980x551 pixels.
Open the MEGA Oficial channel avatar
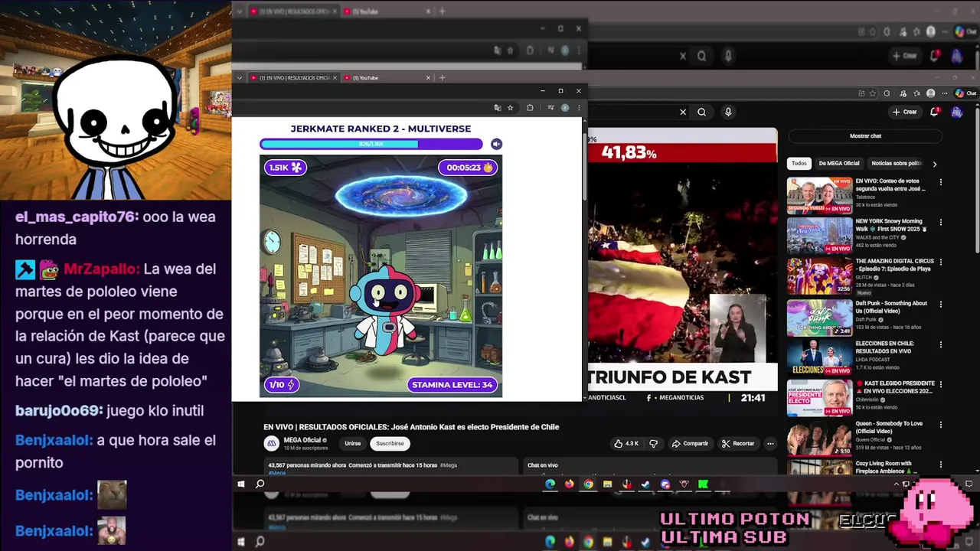[x=271, y=443]
